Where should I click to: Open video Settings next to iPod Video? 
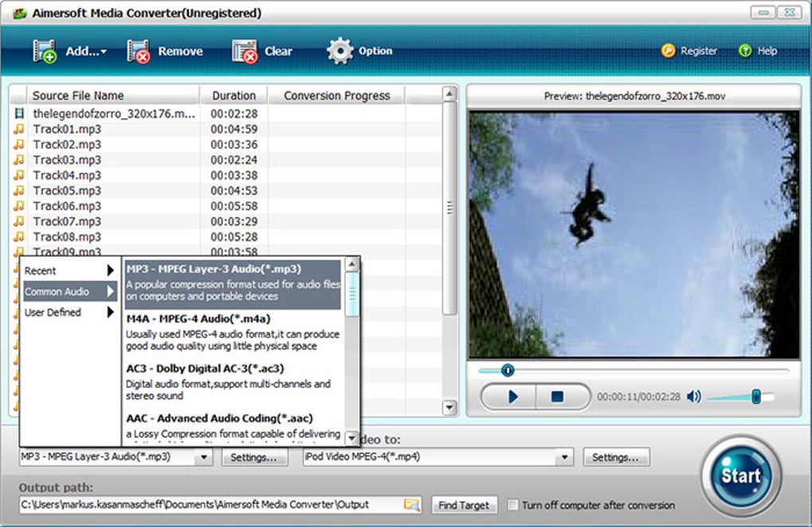pos(615,457)
